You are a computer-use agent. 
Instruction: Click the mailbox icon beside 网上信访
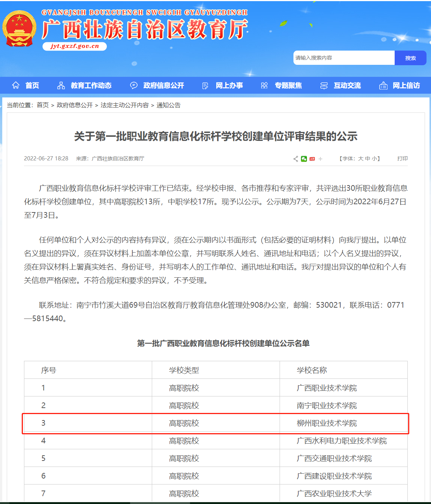pos(383,86)
